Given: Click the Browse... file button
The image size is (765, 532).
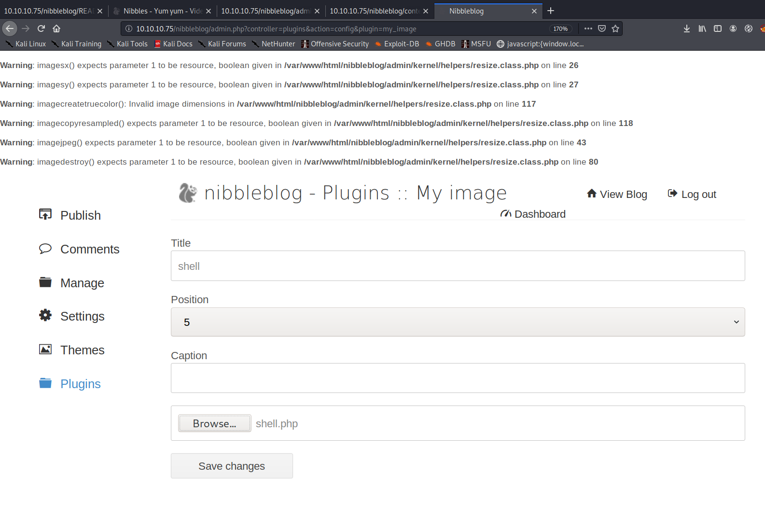Looking at the screenshot, I should point(214,423).
